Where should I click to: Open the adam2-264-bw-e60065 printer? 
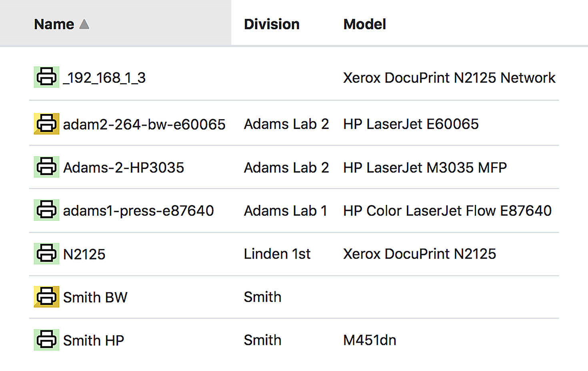(x=144, y=124)
